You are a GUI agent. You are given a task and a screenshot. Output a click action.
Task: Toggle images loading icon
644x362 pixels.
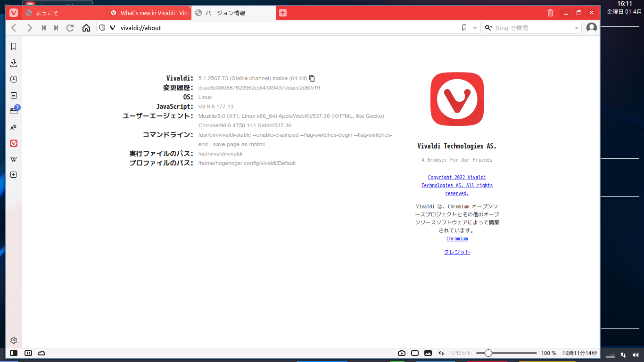[x=428, y=353]
